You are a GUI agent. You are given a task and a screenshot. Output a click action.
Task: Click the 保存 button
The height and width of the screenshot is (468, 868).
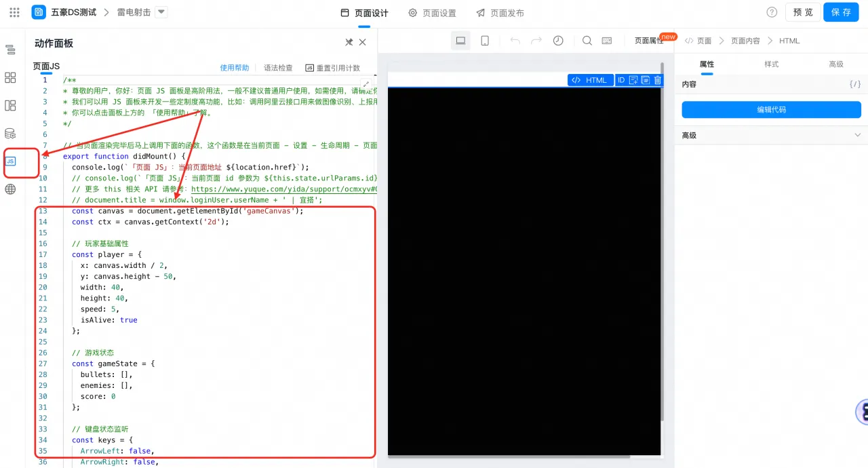click(841, 12)
